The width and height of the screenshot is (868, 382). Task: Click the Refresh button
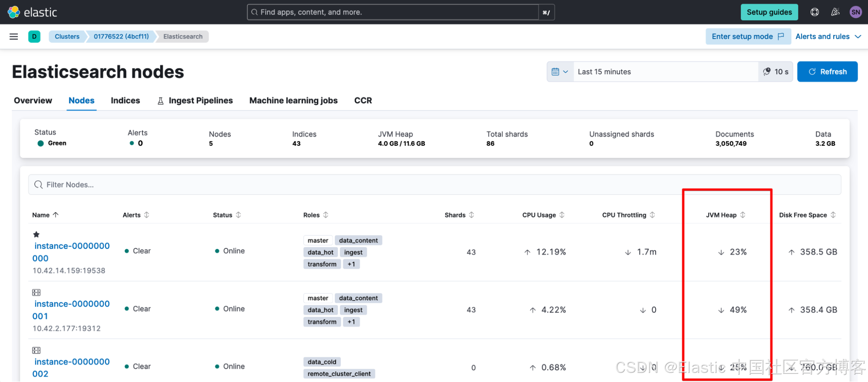click(827, 72)
